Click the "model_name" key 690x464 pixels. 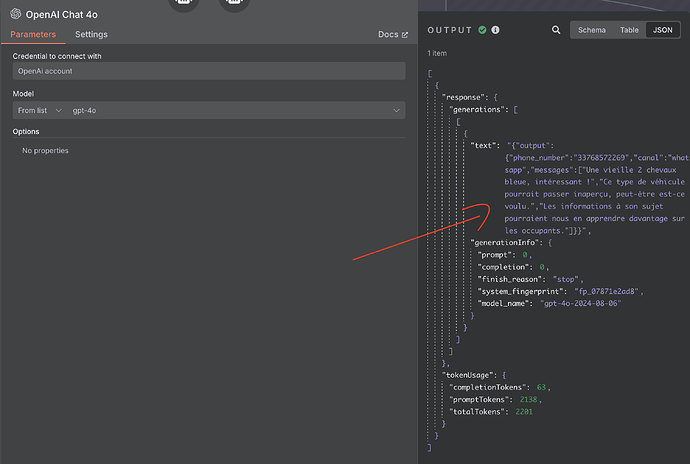click(x=505, y=304)
